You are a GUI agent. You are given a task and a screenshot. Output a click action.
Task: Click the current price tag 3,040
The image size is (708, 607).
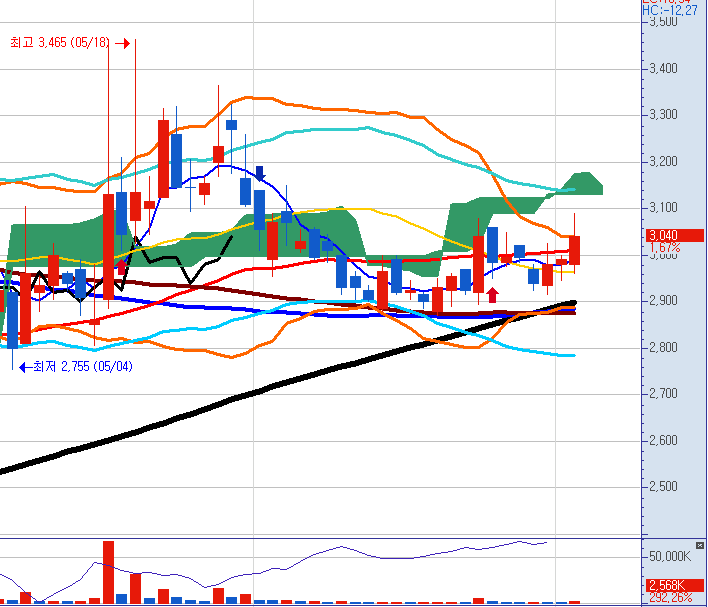pyautogui.click(x=675, y=235)
